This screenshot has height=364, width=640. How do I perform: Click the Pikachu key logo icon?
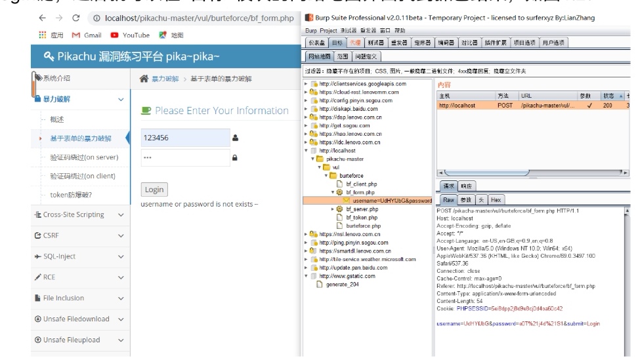click(49, 56)
